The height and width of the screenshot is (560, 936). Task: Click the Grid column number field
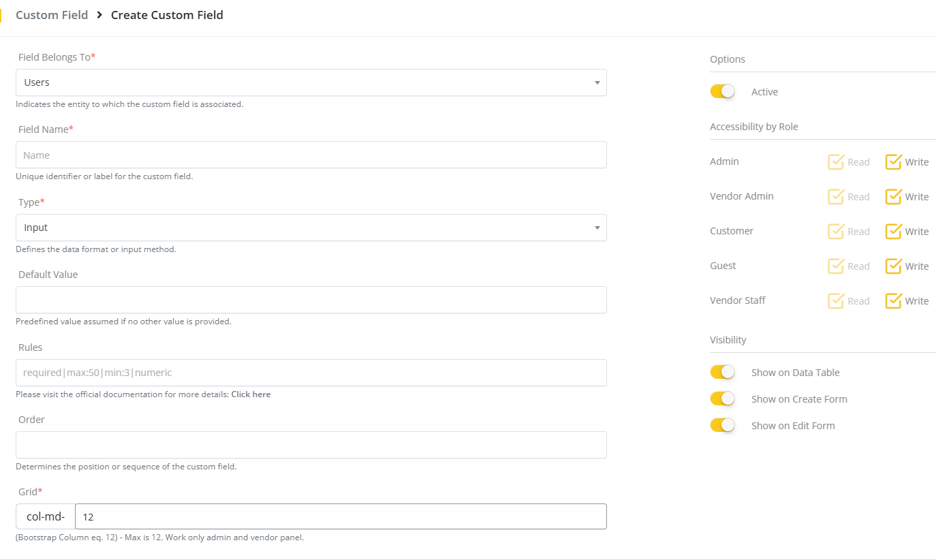340,516
